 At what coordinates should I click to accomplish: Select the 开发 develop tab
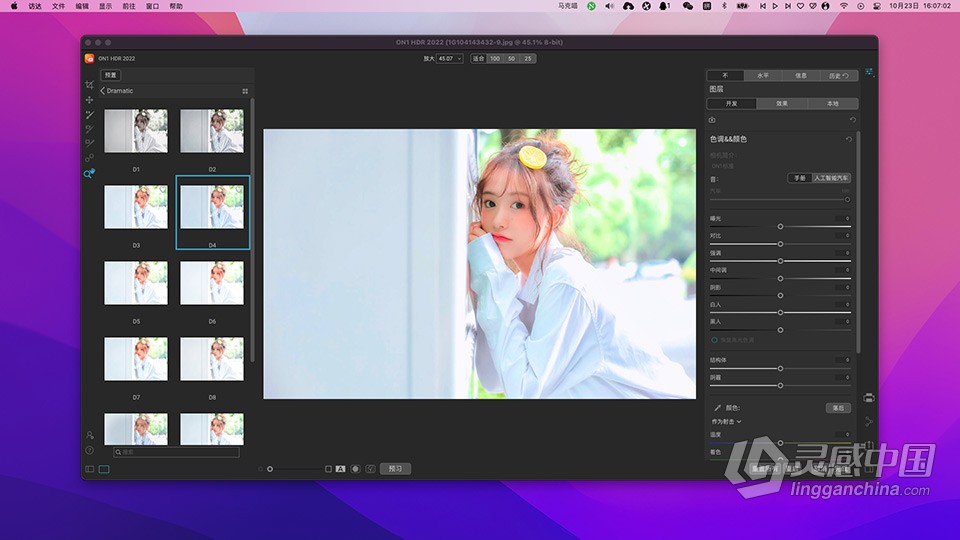(x=732, y=103)
